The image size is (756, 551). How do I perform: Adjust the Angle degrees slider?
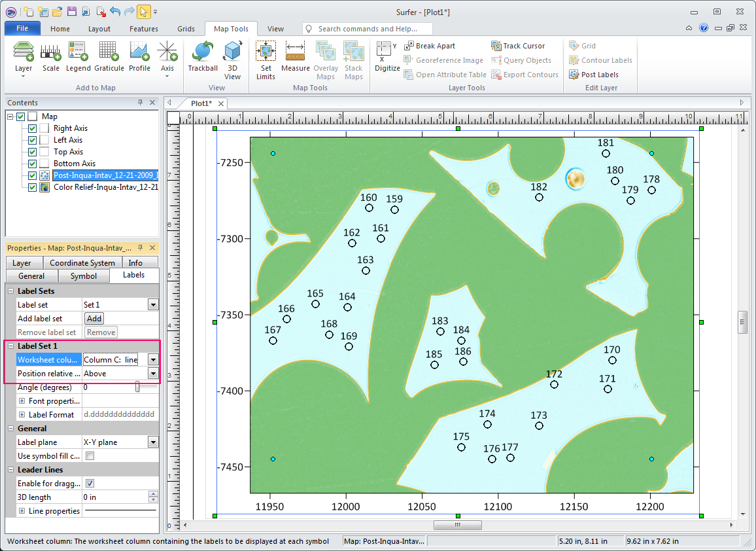[137, 387]
